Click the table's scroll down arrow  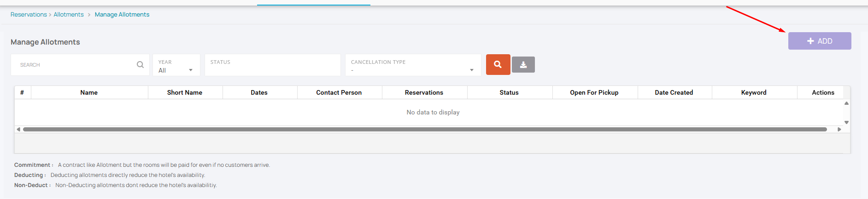point(846,122)
